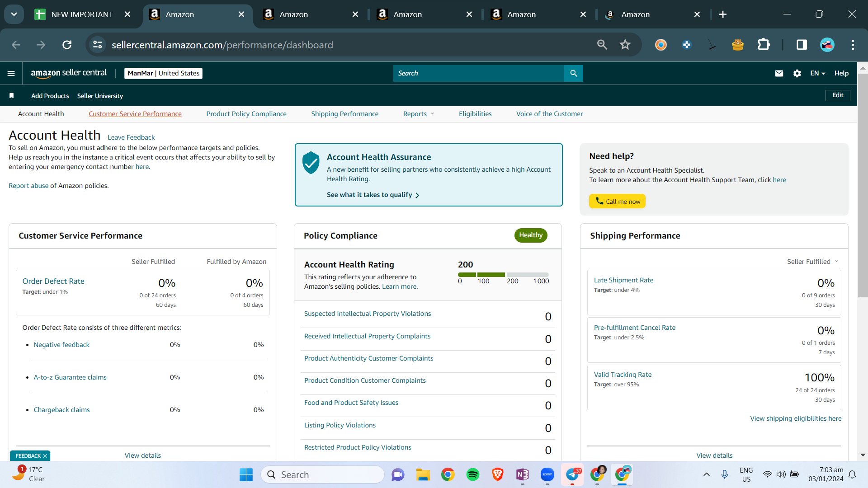Select the Account Health nav tab
This screenshot has height=488, width=868.
coord(41,114)
